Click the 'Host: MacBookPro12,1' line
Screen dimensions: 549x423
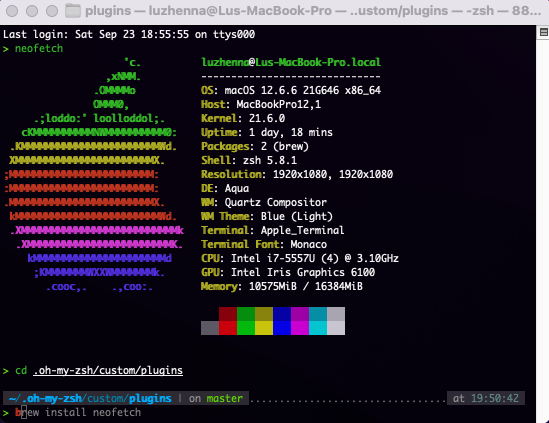261,104
